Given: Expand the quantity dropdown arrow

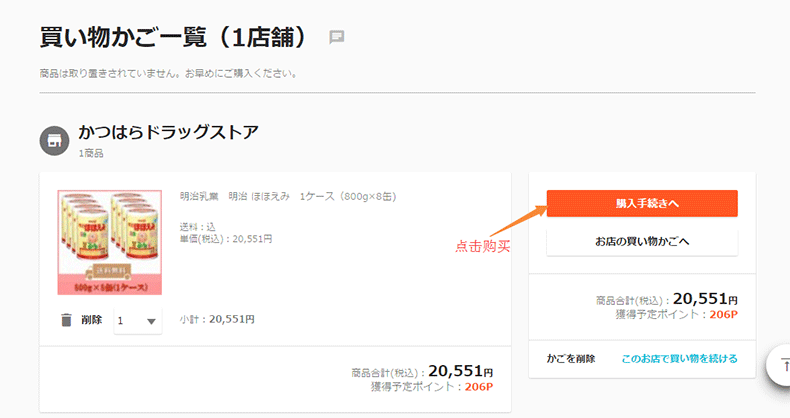Looking at the screenshot, I should (x=151, y=321).
